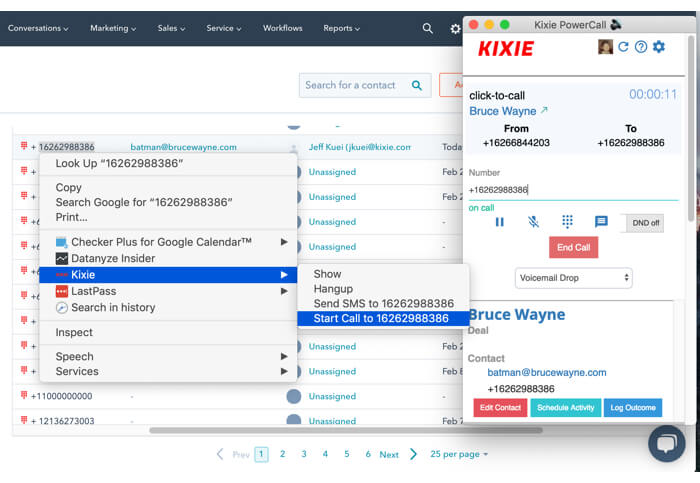Viewport: 700px width, 483px height.
Task: Click Next page link
Action: click(389, 454)
